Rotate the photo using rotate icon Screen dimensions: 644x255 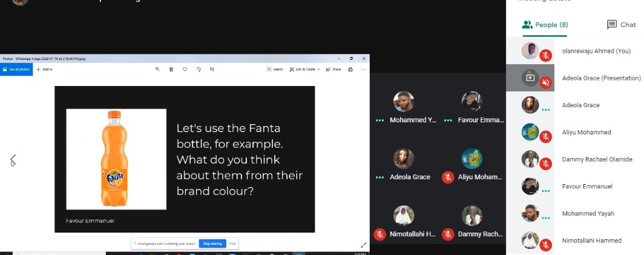click(199, 70)
